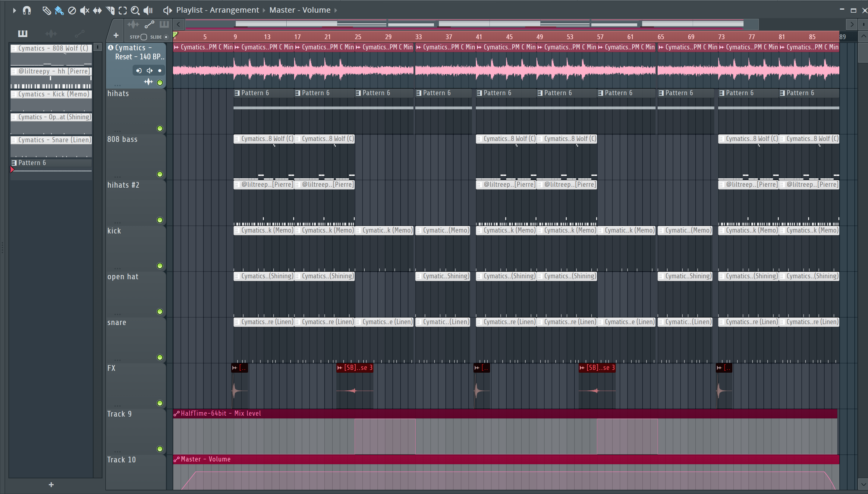This screenshot has height=494, width=868.
Task: Click the picker panel scrollbar handle
Action: 98,47
